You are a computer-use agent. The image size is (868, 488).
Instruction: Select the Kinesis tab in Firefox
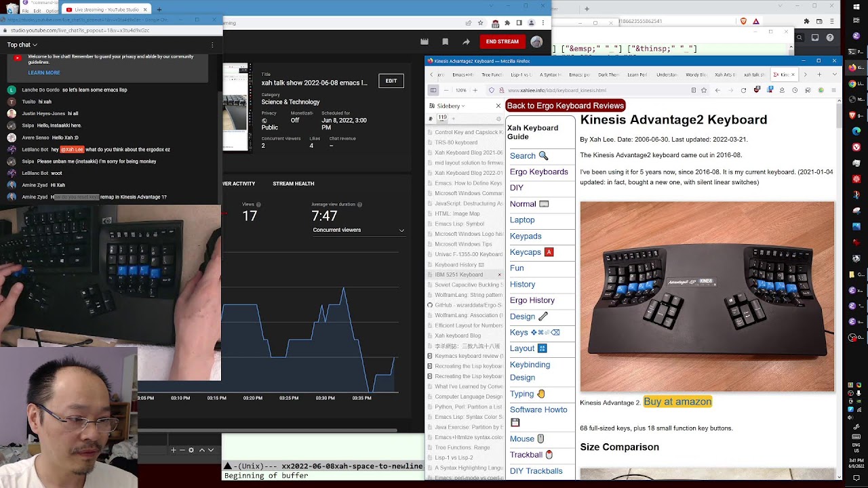pos(785,75)
